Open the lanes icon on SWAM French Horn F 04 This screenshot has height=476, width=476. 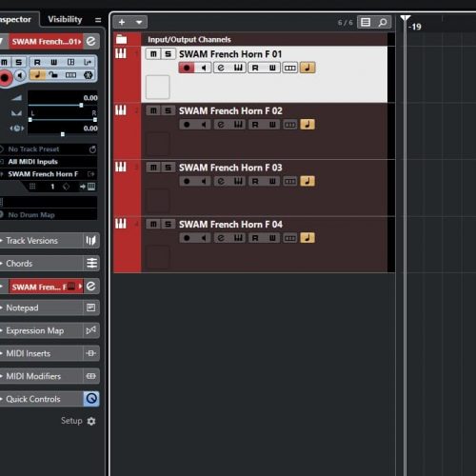point(290,238)
